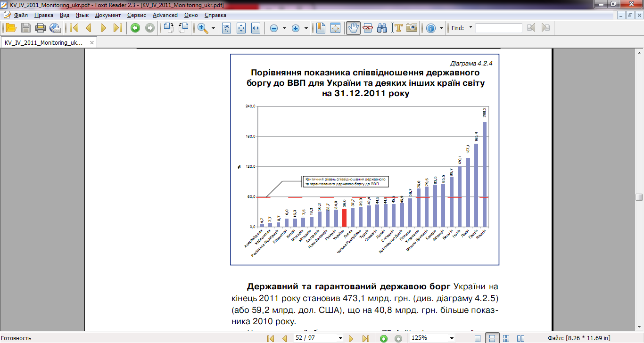Click the blue Info help icon
The height and width of the screenshot is (343, 644).
430,28
